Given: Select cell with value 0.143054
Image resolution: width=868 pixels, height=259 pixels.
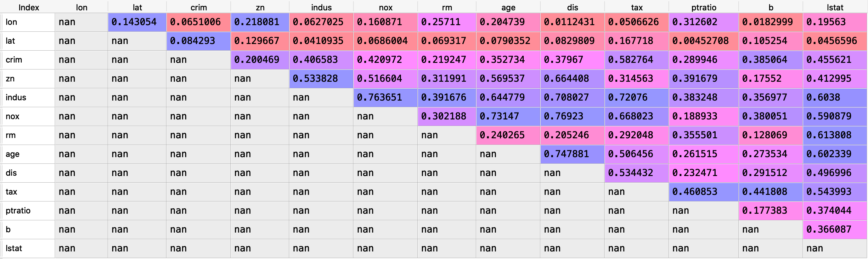Looking at the screenshot, I should (137, 22).
